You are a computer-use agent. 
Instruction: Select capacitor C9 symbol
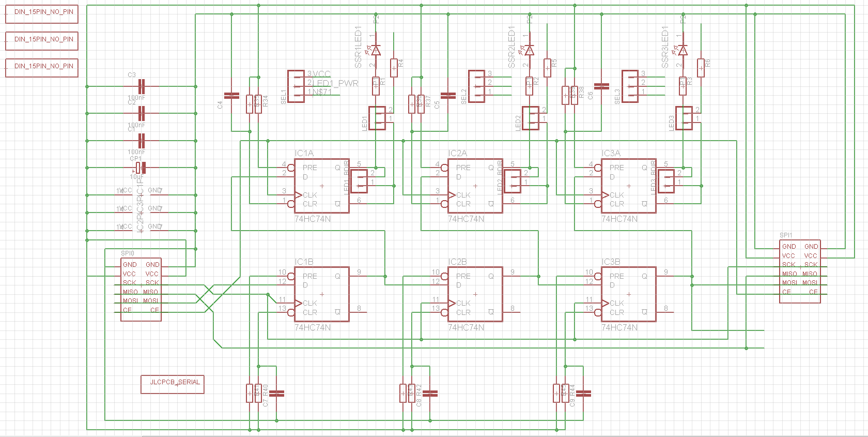(x=583, y=394)
